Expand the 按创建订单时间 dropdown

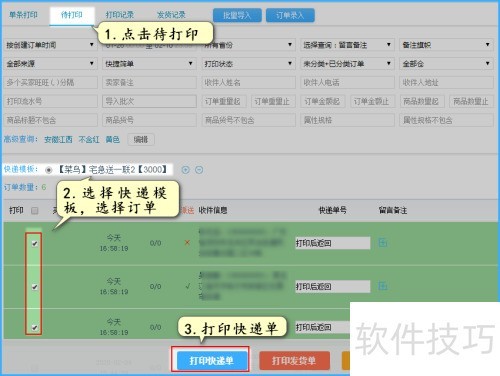(50, 45)
